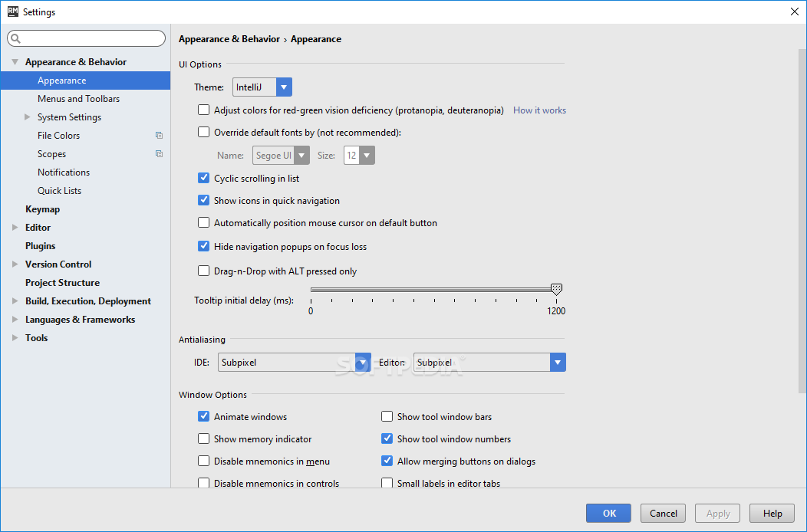Open the font Size dropdown showing 12
The height and width of the screenshot is (532, 807).
tap(359, 155)
